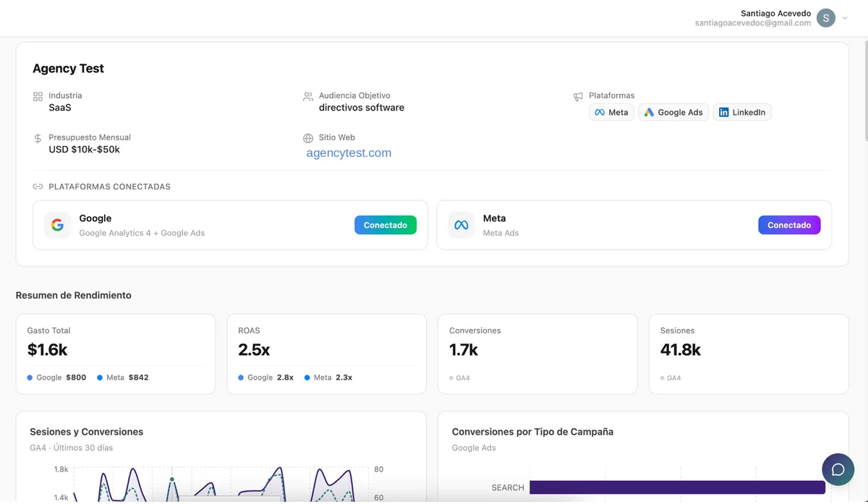The width and height of the screenshot is (868, 504).
Task: Click the link icon beside PLATAFORMAS CONECTADAS
Action: pyautogui.click(x=37, y=187)
